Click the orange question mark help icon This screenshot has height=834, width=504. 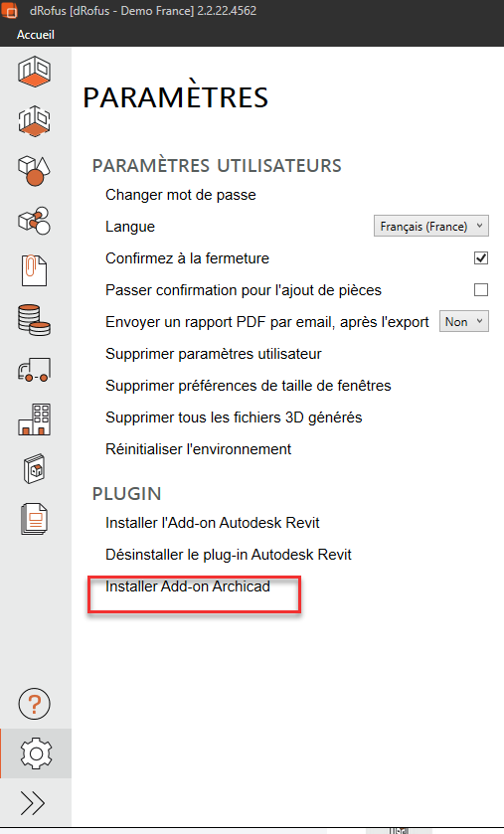coord(34,704)
